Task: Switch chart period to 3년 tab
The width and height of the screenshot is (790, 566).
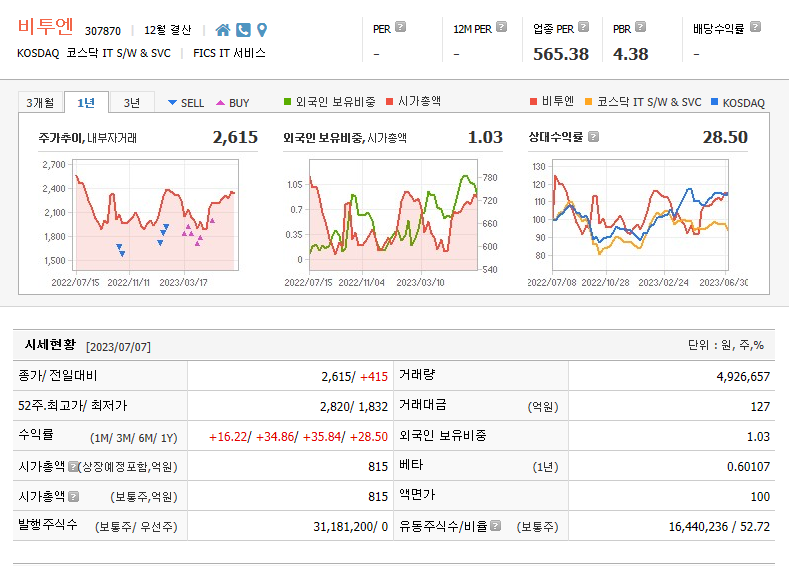Action: (x=132, y=103)
